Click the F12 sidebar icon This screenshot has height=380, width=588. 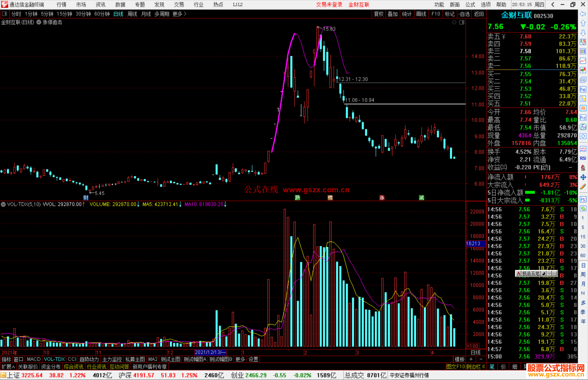pyautogui.click(x=583, y=118)
